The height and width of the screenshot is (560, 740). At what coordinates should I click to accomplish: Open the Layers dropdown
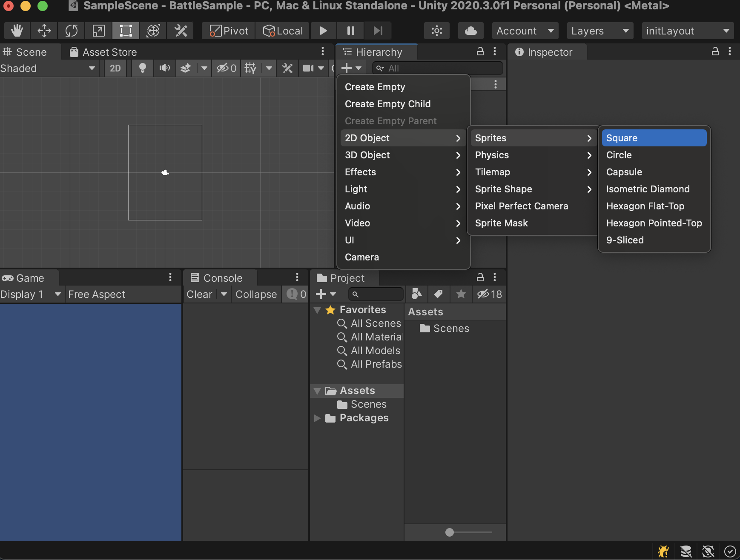pyautogui.click(x=600, y=31)
